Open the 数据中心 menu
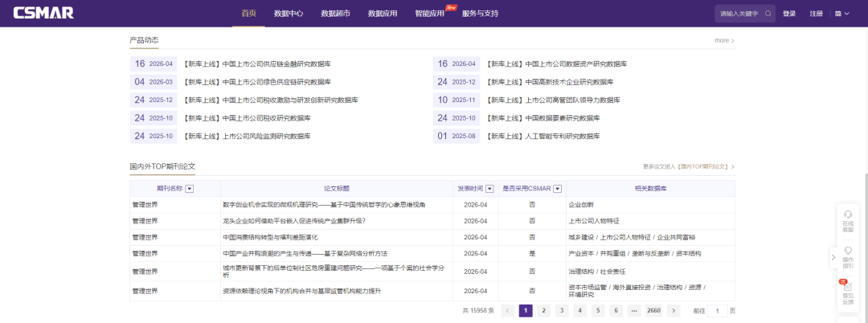The width and height of the screenshot is (868, 323). point(289,14)
